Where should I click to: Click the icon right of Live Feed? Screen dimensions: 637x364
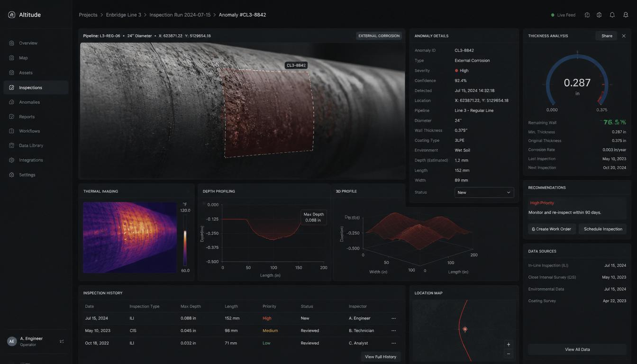587,15
